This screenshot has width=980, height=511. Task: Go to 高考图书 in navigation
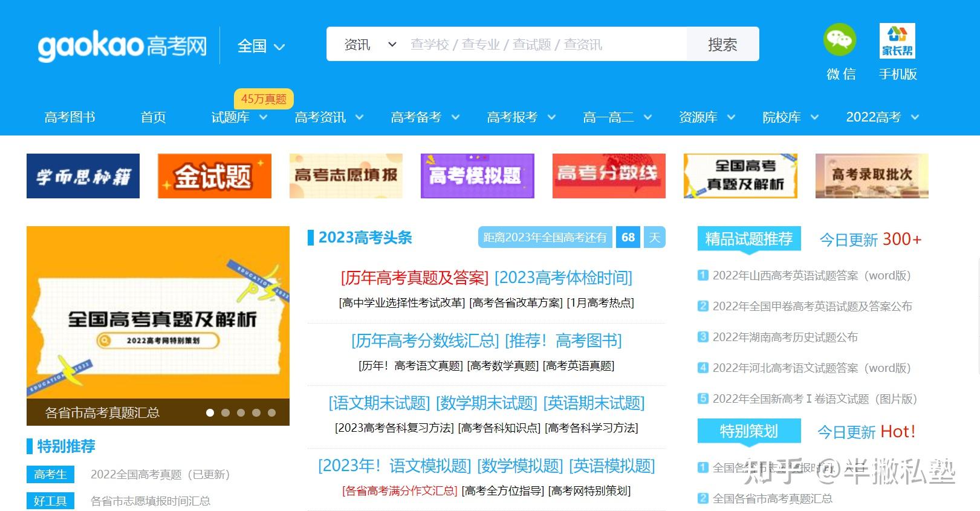tap(70, 117)
